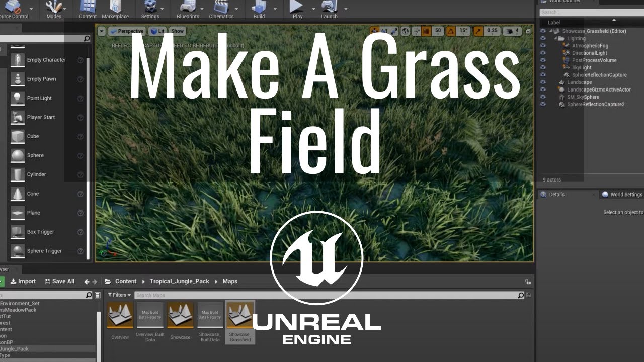
Task: Select the Cube shape icon
Action: click(x=18, y=136)
